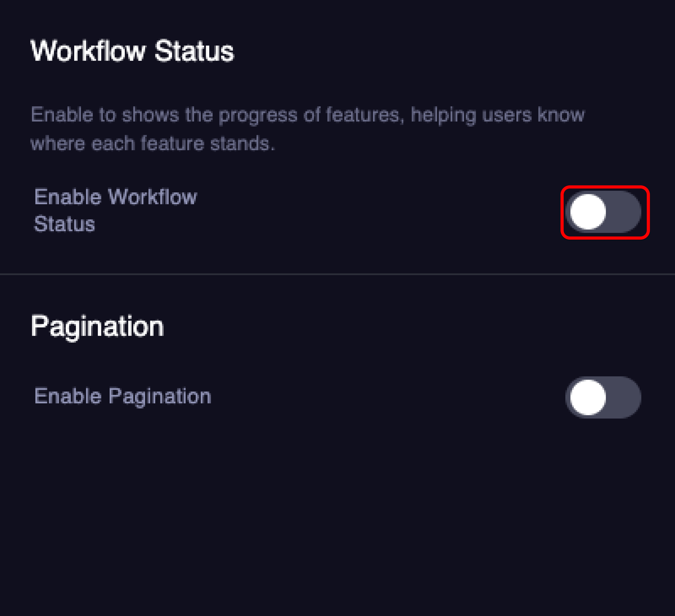Click the white knob of Workflow Status switch
This screenshot has height=616, width=675.
tap(588, 212)
